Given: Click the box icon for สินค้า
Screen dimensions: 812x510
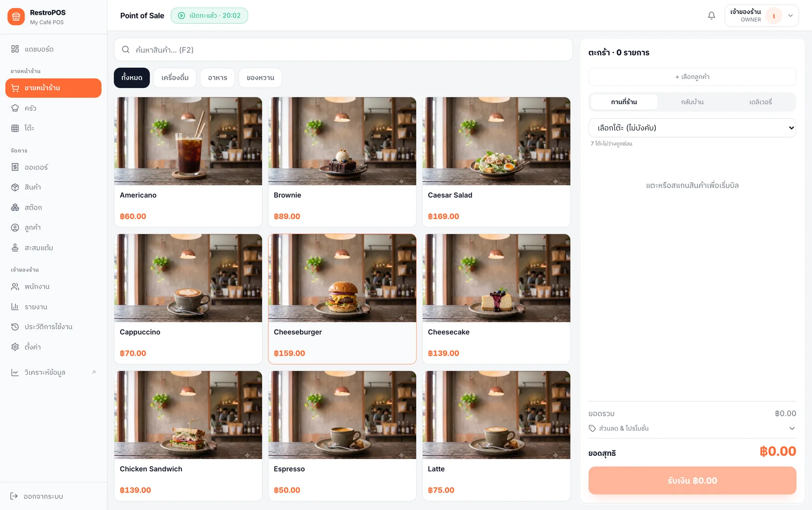Looking at the screenshot, I should pyautogui.click(x=15, y=187).
